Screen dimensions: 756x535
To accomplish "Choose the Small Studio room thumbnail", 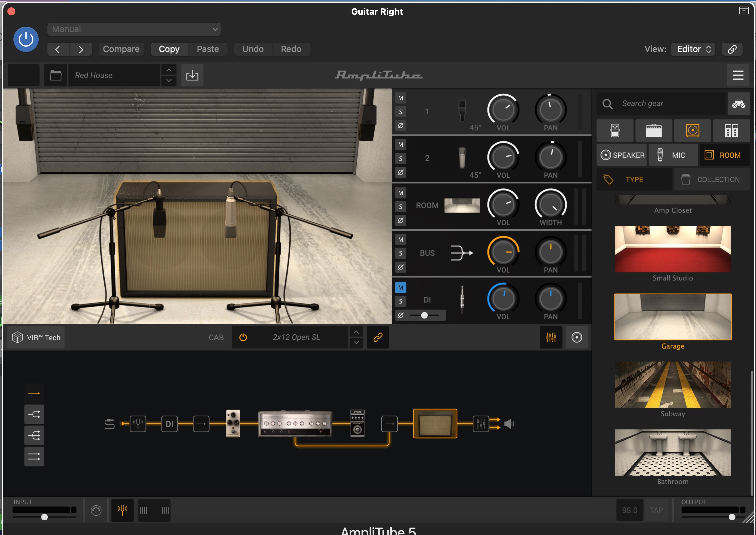I will [673, 249].
